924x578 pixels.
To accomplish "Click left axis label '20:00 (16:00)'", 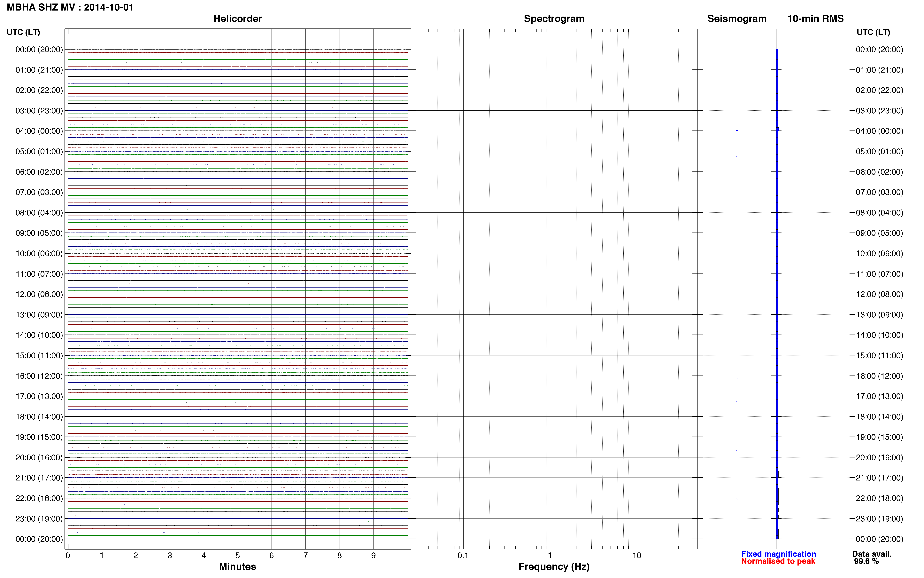I will 39,457.
